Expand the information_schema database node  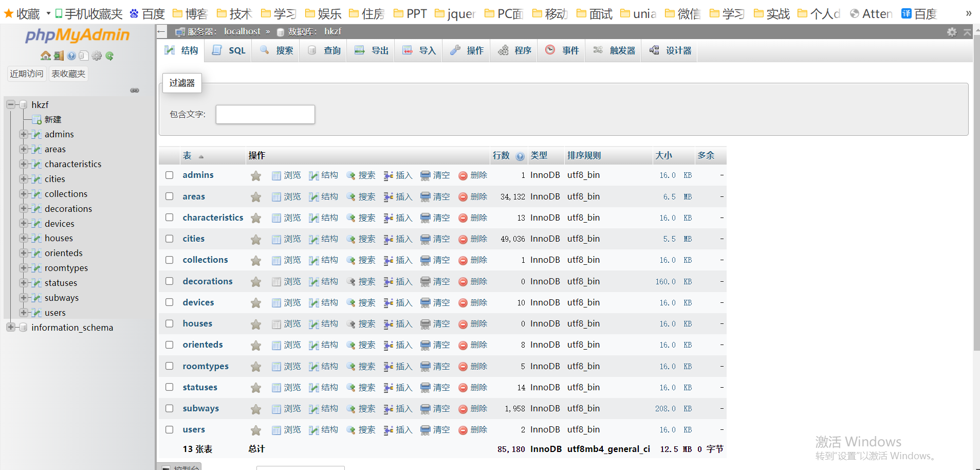pos(10,327)
